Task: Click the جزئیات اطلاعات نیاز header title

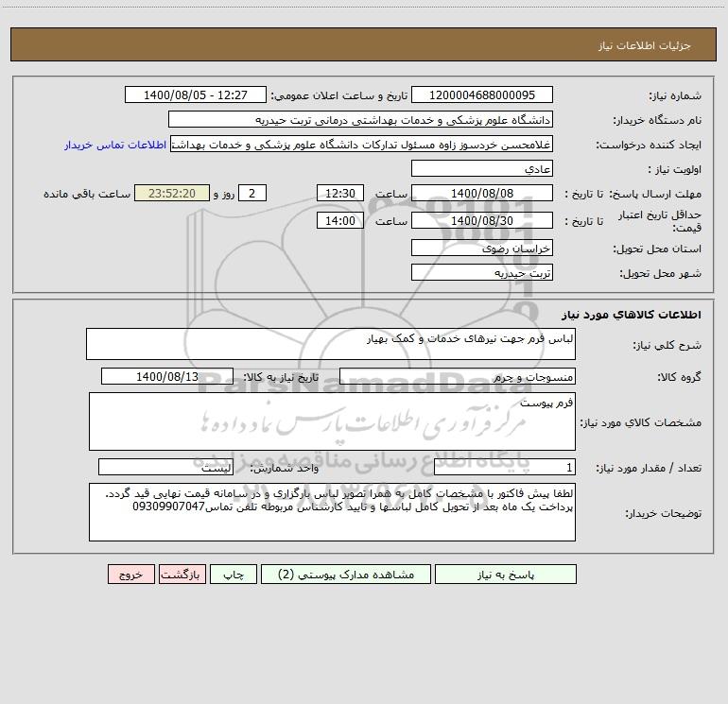Action: (645, 45)
